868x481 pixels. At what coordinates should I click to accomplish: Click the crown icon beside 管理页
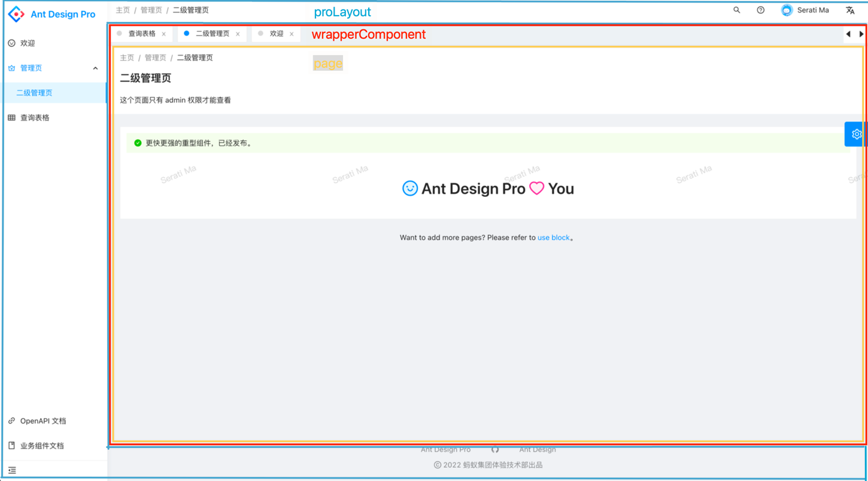click(11, 68)
